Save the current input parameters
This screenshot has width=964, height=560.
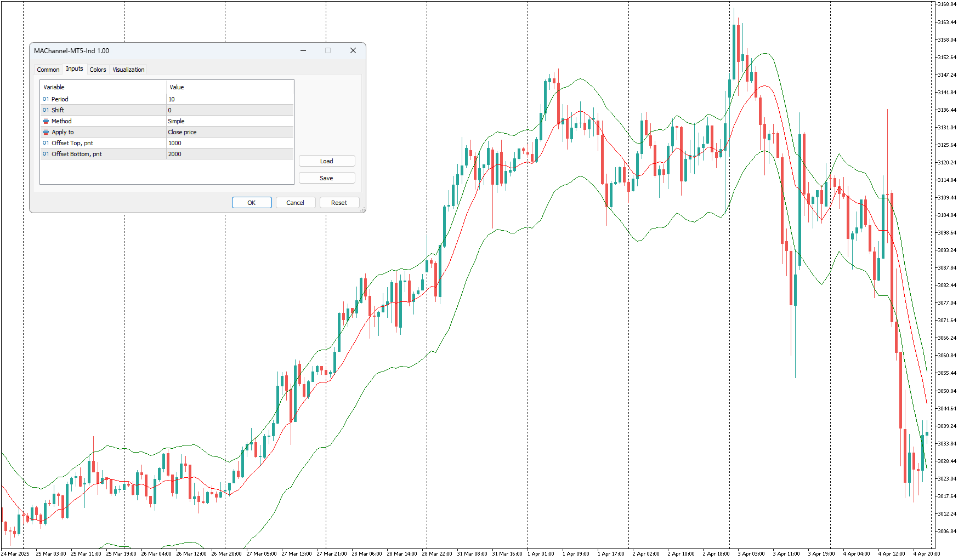click(327, 178)
